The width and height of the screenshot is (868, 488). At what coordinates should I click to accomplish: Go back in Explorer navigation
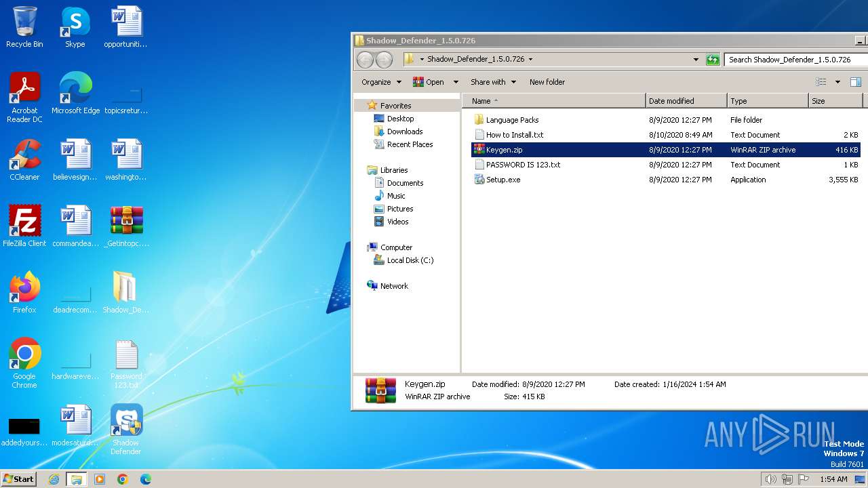tap(365, 60)
